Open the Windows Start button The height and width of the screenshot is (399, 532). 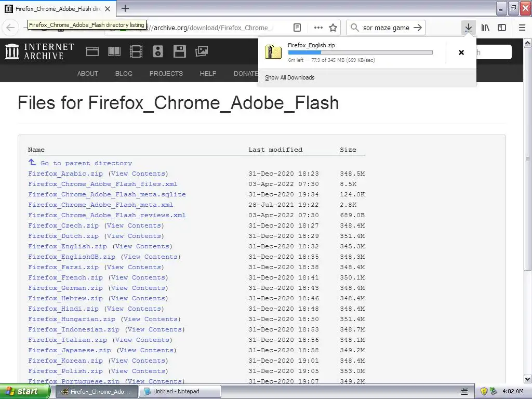point(25,392)
